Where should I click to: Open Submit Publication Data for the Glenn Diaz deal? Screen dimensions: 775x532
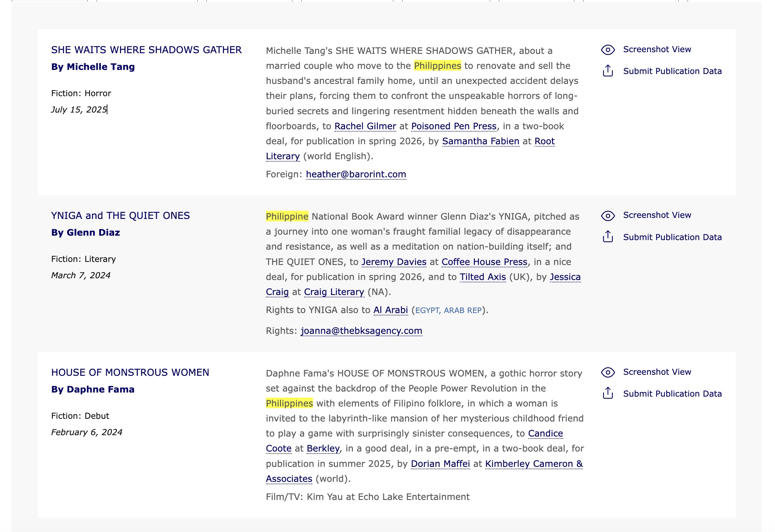click(x=672, y=237)
